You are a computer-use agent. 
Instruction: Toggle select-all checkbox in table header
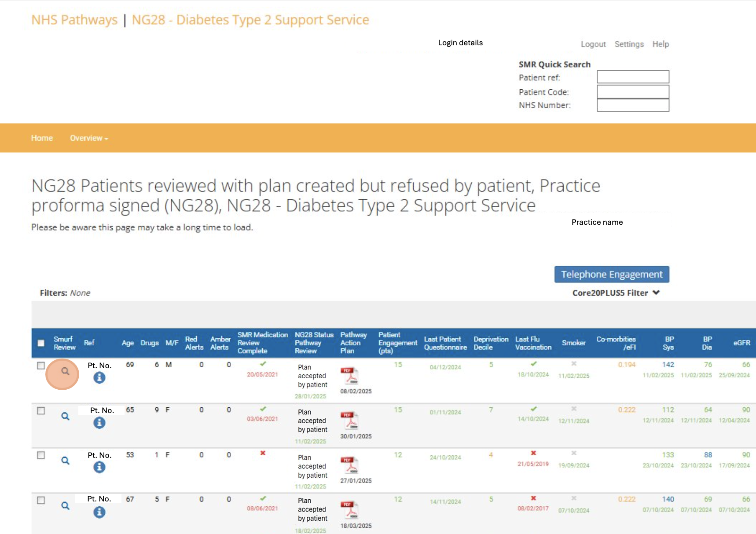pos(41,343)
